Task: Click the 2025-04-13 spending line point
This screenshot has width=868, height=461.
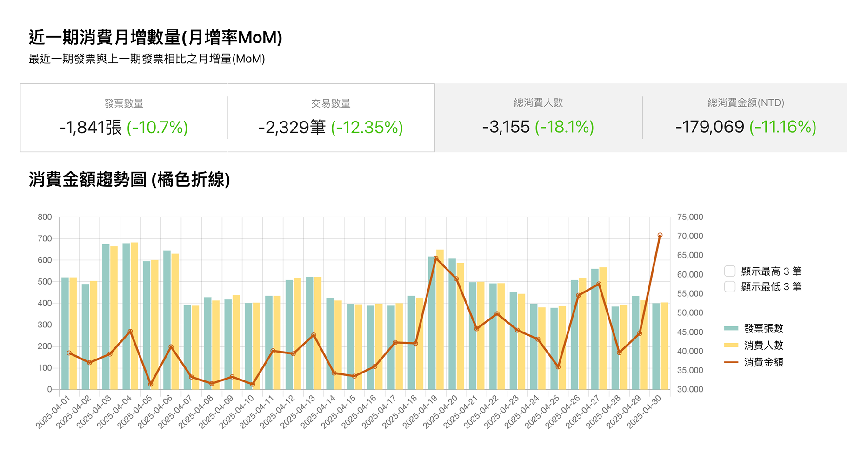Action: click(x=314, y=335)
